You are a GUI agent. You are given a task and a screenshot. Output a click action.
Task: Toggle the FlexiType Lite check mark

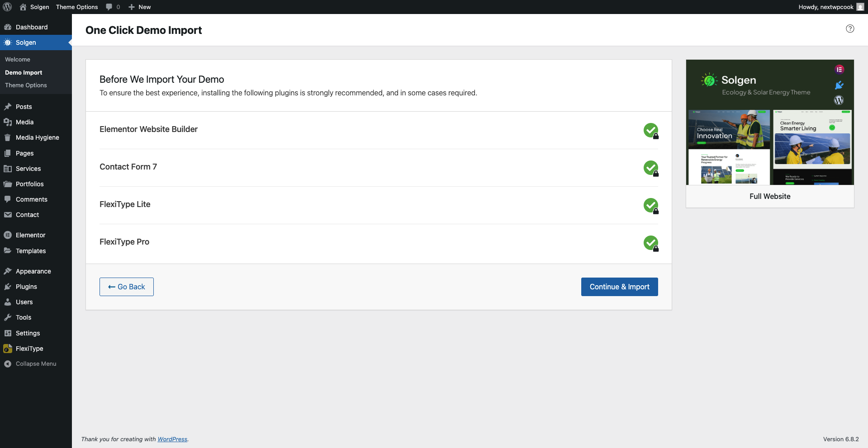click(651, 206)
